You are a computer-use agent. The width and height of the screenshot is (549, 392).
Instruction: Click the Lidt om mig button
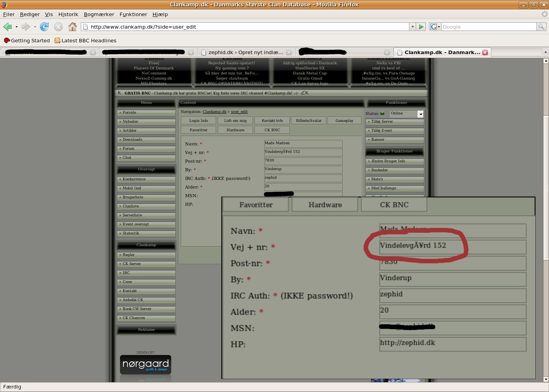[235, 121]
